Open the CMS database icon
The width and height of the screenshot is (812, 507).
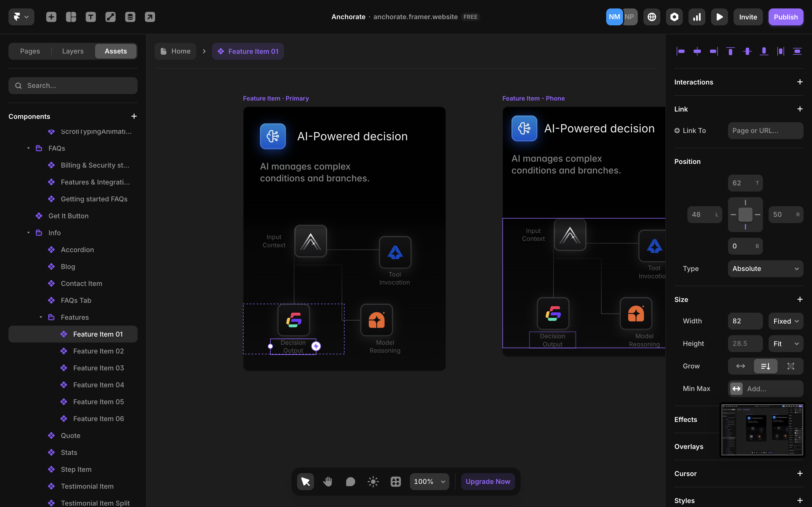130,17
